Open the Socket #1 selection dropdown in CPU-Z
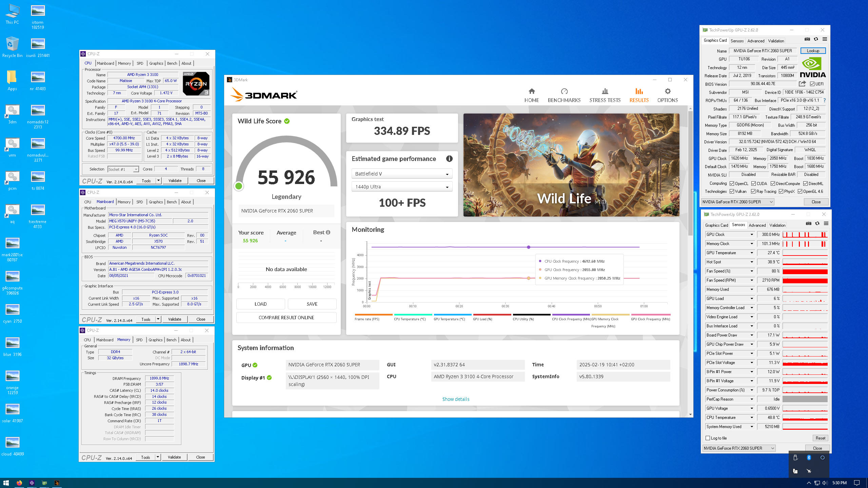Viewport: 868px width, 488px height. coord(123,169)
